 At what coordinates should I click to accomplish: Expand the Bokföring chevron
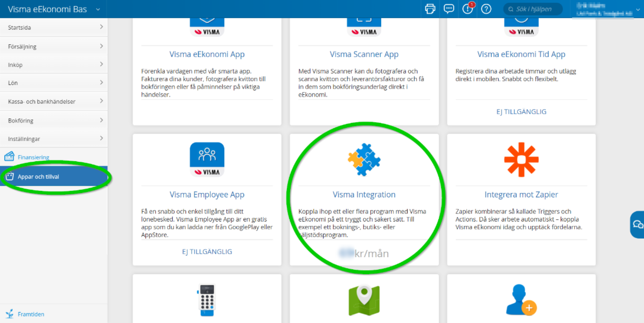[x=101, y=120]
